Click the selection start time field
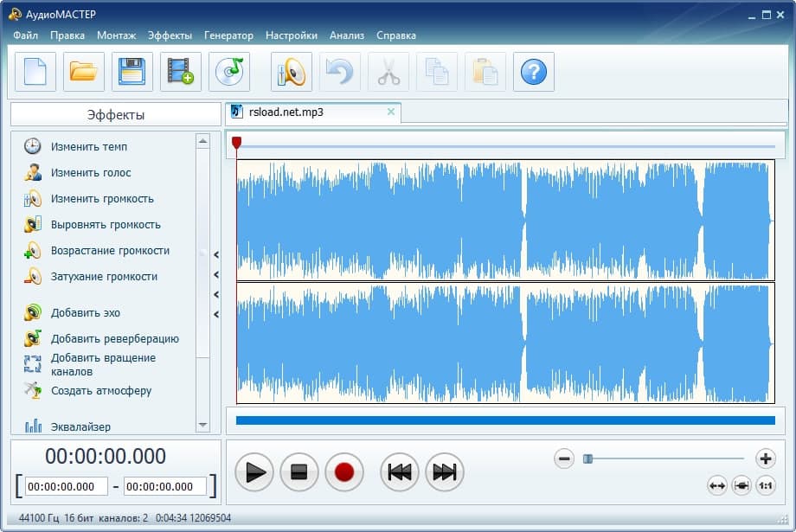 [67, 487]
